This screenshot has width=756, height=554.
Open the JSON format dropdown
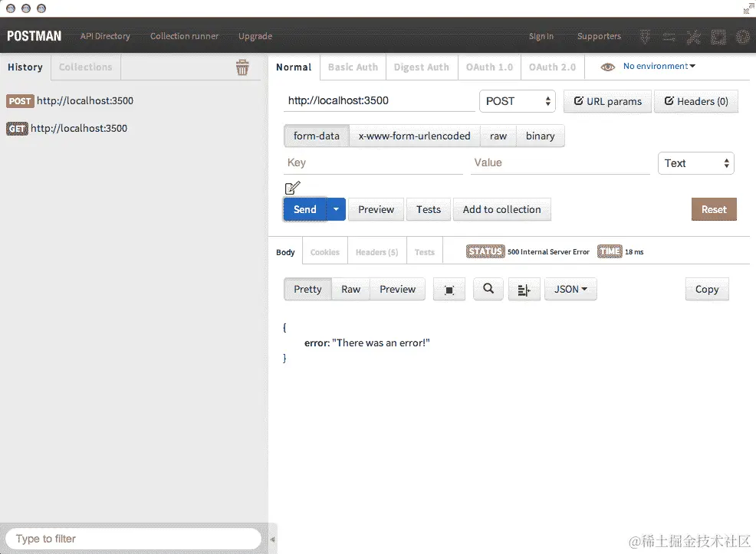point(570,290)
